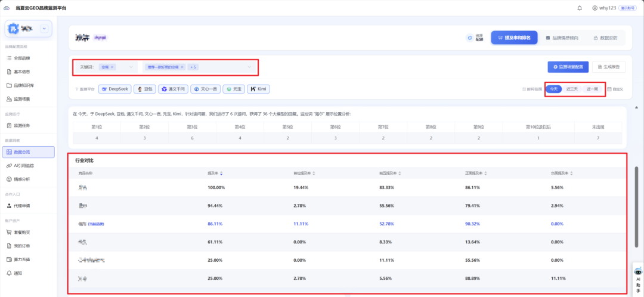Click the 行业对比 section heading
The image size is (644, 297).
[84, 160]
